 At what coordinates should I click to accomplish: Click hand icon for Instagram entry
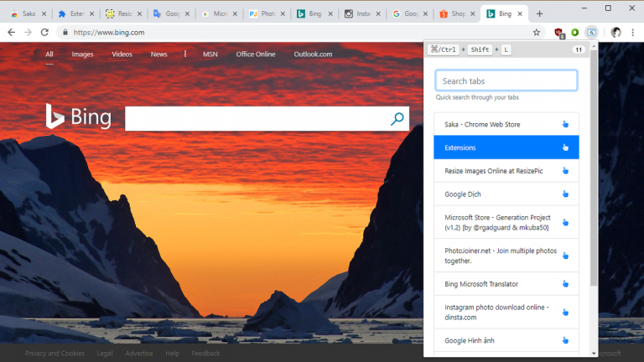point(565,313)
